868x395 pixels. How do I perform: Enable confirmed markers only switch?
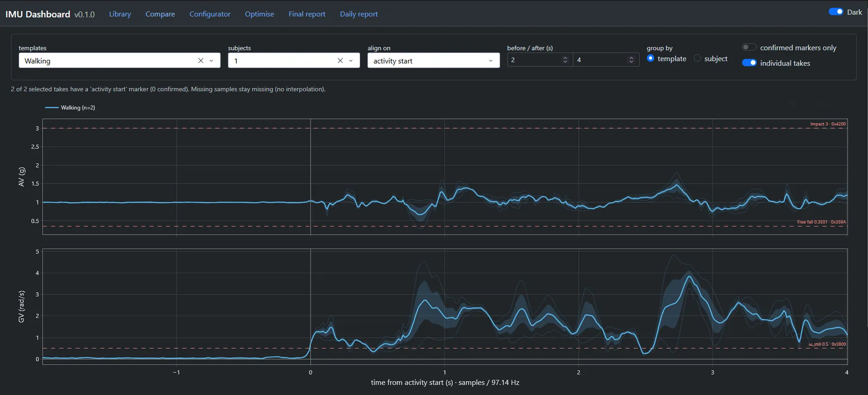click(749, 47)
